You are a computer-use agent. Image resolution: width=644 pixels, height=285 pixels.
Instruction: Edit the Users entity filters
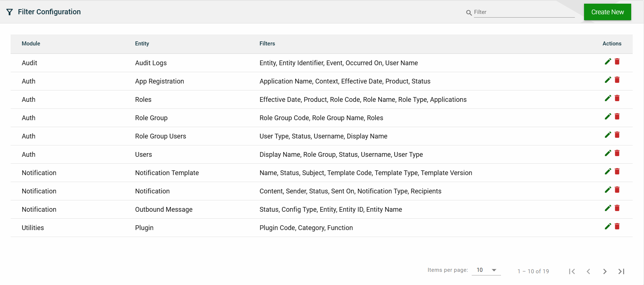pos(608,153)
